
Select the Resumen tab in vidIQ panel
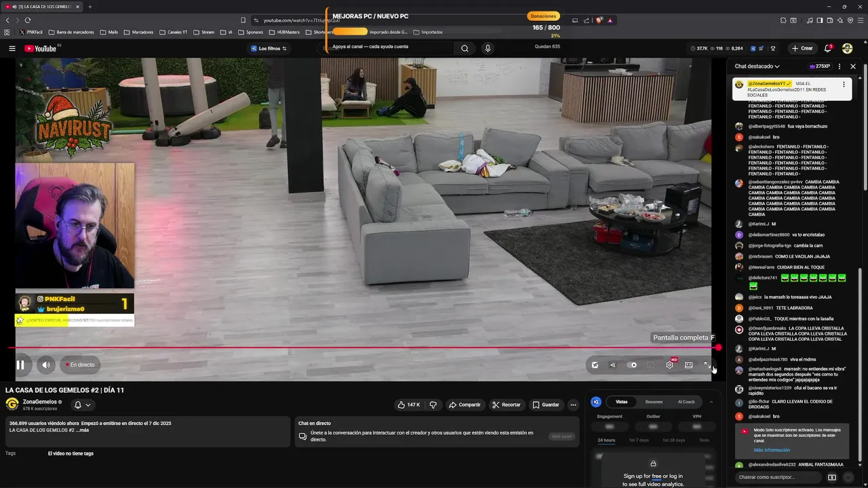(x=654, y=402)
